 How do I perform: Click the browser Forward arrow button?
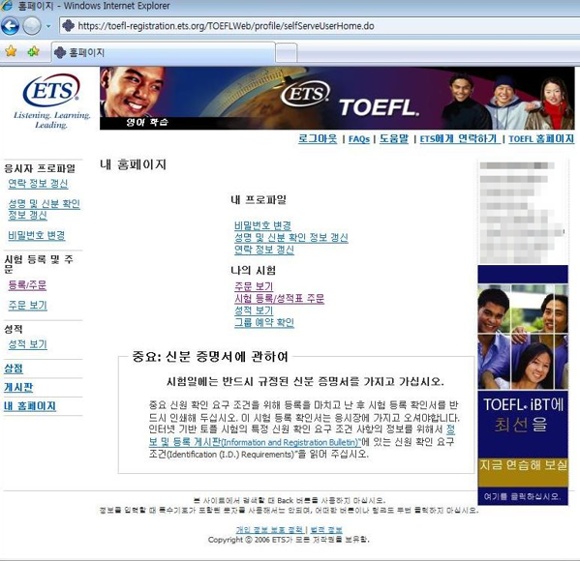32,26
